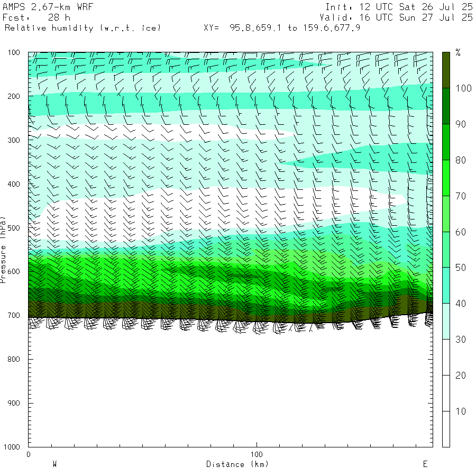Screen dimensions: 476x476
Task: Click the 'Distance (km)' horizontal axis title
Action: coord(237,464)
